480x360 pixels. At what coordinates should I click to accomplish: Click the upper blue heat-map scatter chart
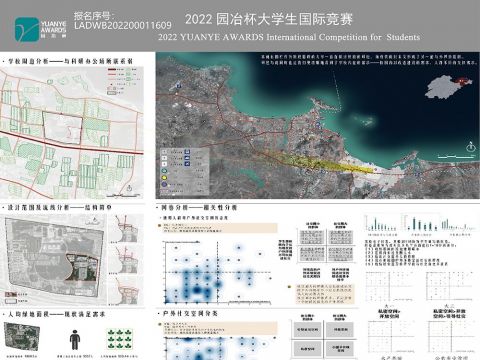217,273
